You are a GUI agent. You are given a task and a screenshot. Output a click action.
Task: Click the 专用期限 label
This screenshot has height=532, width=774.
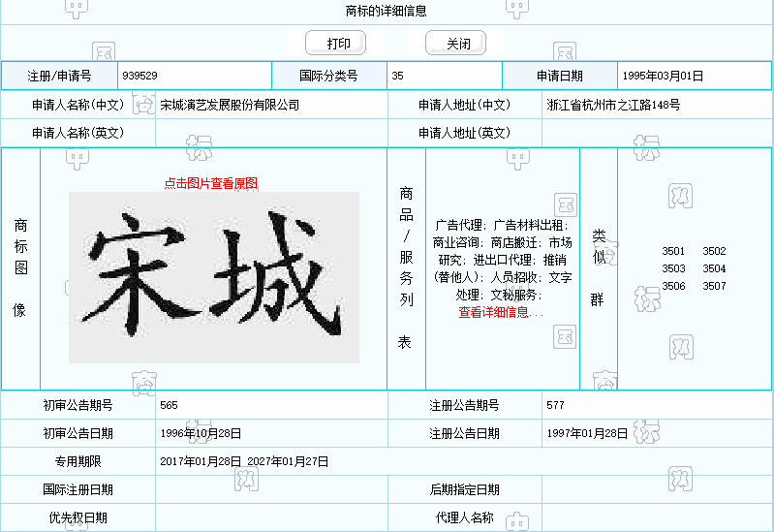tap(78, 461)
